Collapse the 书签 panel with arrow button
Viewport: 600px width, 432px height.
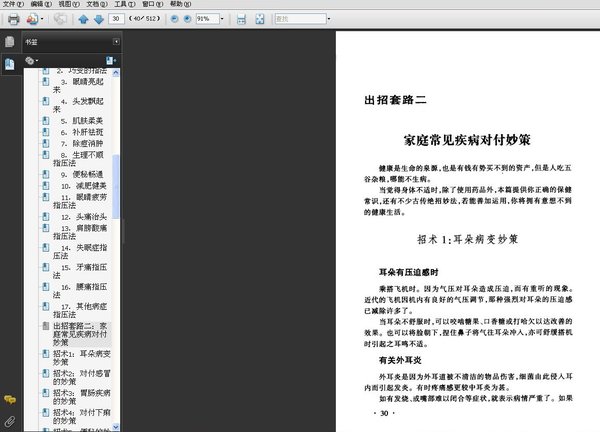[116, 41]
